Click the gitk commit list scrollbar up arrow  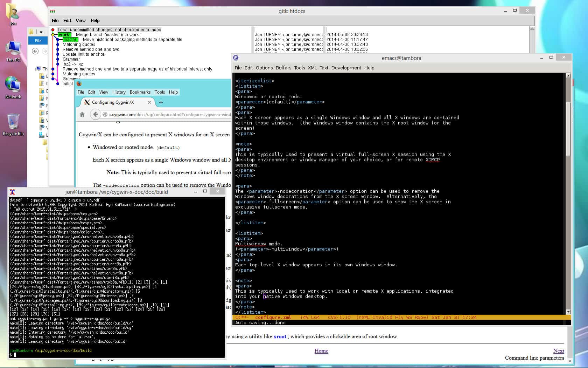pos(532,28)
